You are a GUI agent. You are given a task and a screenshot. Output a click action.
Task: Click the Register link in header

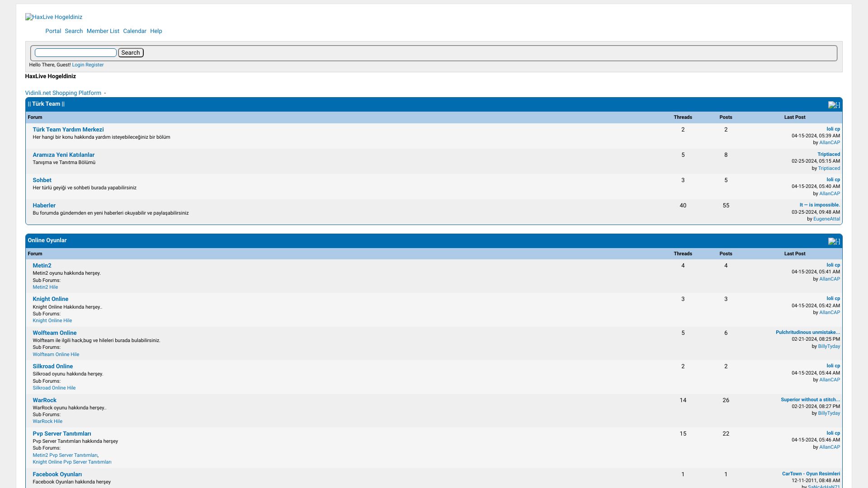[95, 65]
